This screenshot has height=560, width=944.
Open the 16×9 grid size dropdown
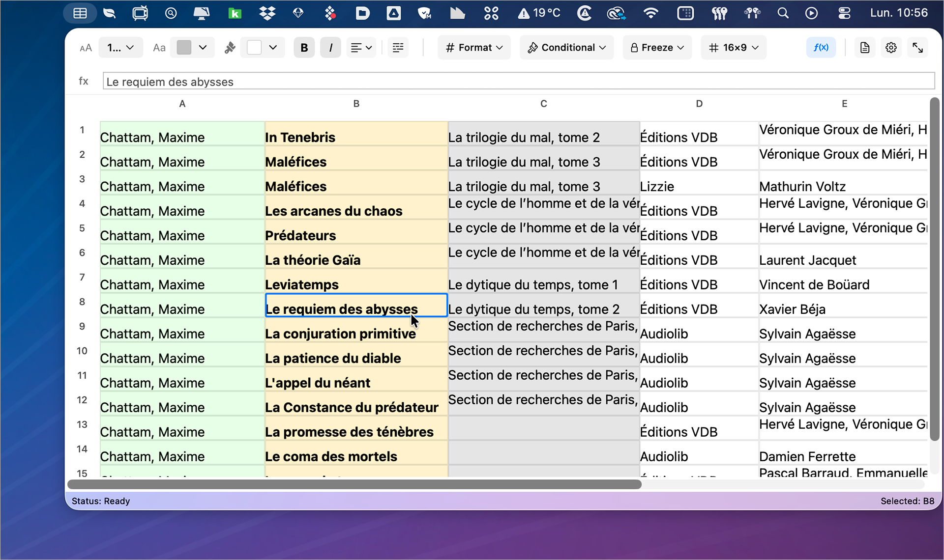[734, 48]
